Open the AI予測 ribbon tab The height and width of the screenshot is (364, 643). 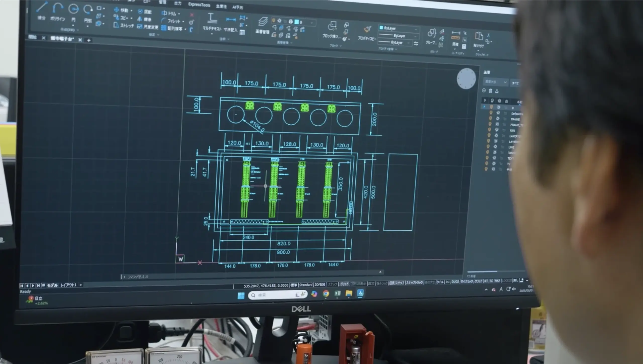(237, 7)
